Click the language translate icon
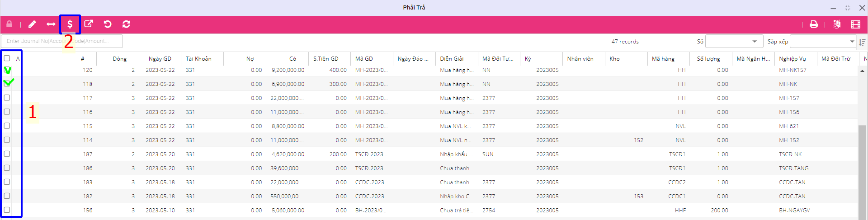 [836, 24]
